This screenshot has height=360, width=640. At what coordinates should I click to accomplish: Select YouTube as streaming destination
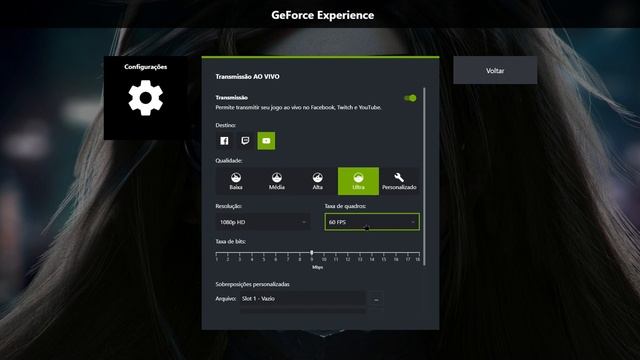click(266, 141)
